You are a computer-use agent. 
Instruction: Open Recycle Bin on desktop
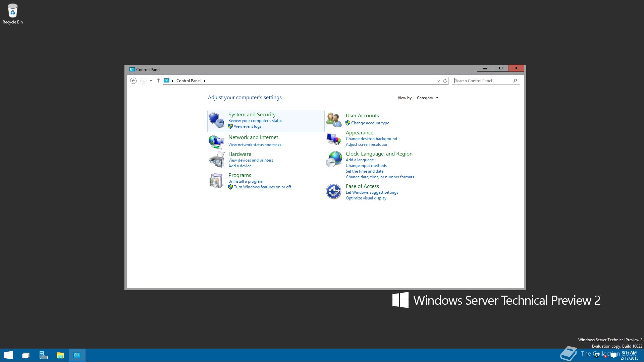(x=13, y=14)
